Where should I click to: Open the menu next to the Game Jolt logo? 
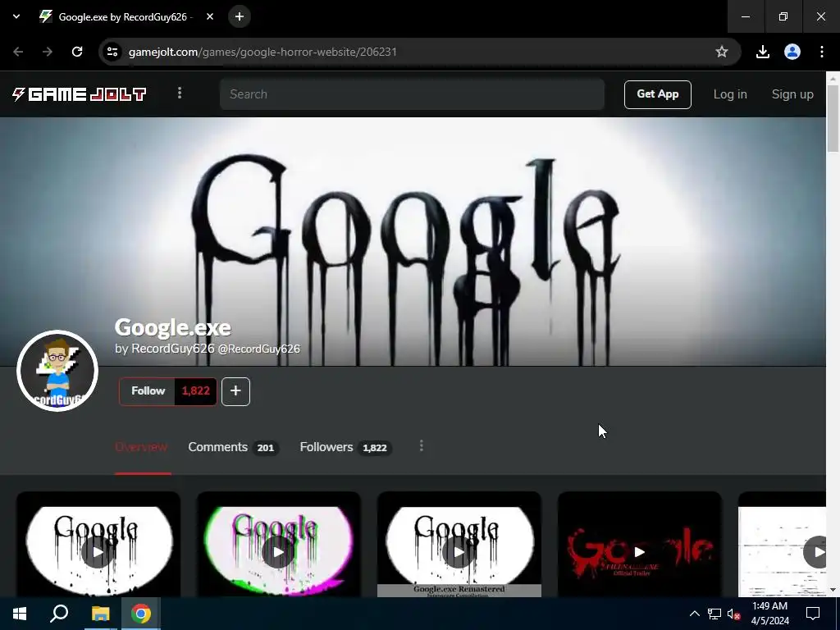pyautogui.click(x=180, y=94)
